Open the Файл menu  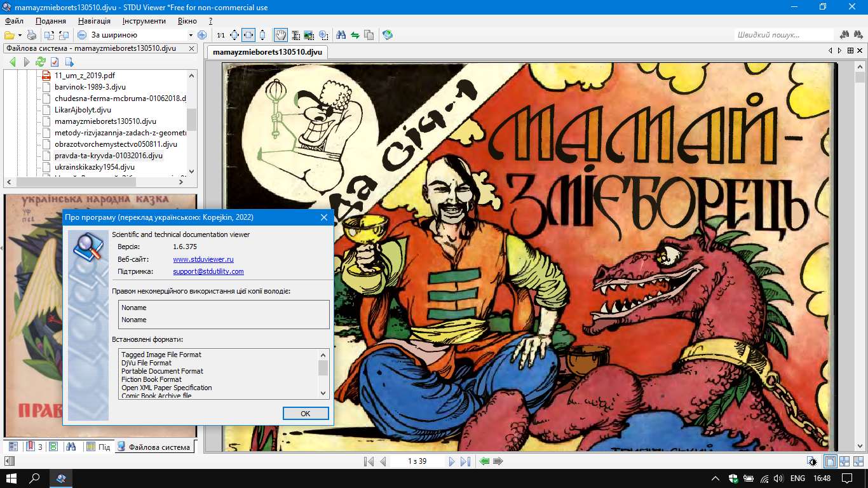pyautogui.click(x=14, y=21)
